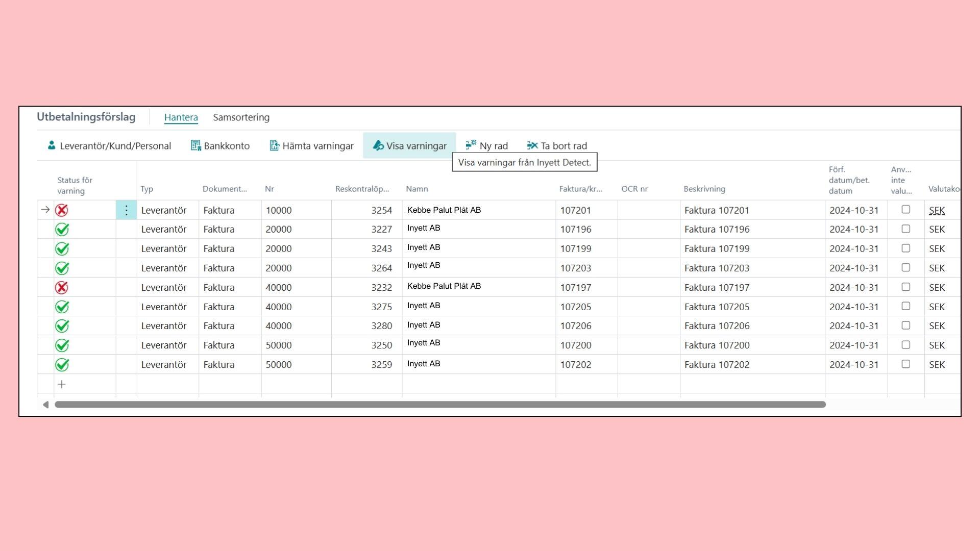Viewport: 980px width, 551px height.
Task: Toggle the checkbox in the Anv. inte valu column for Faktura 107196
Action: click(905, 228)
